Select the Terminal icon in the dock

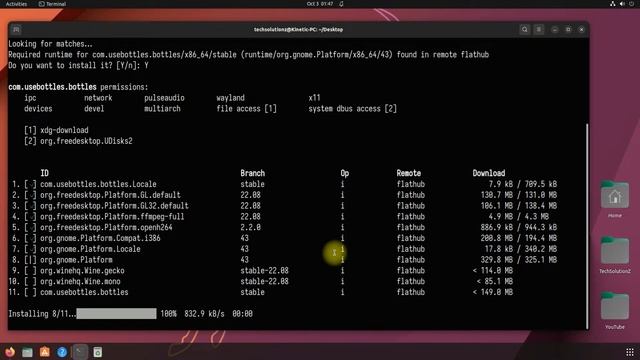80,352
